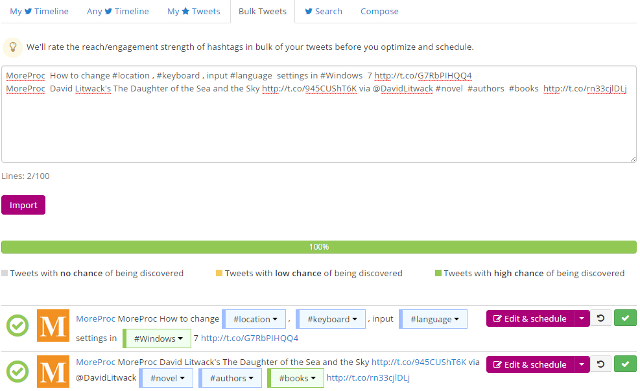Expand the #authors hashtag dropdown
The image size is (640, 391).
click(231, 378)
